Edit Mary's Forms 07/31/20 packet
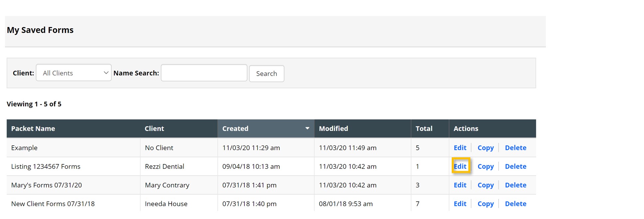The image size is (644, 219). tap(460, 185)
